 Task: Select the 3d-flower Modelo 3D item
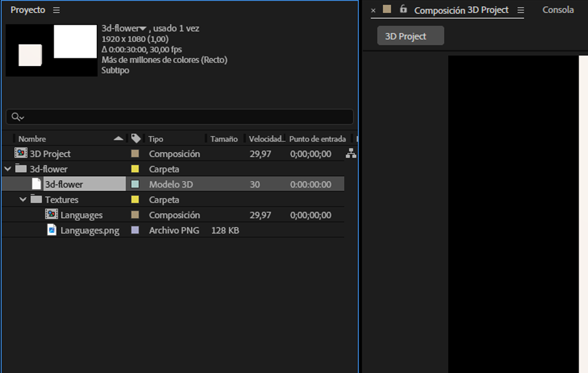(64, 184)
